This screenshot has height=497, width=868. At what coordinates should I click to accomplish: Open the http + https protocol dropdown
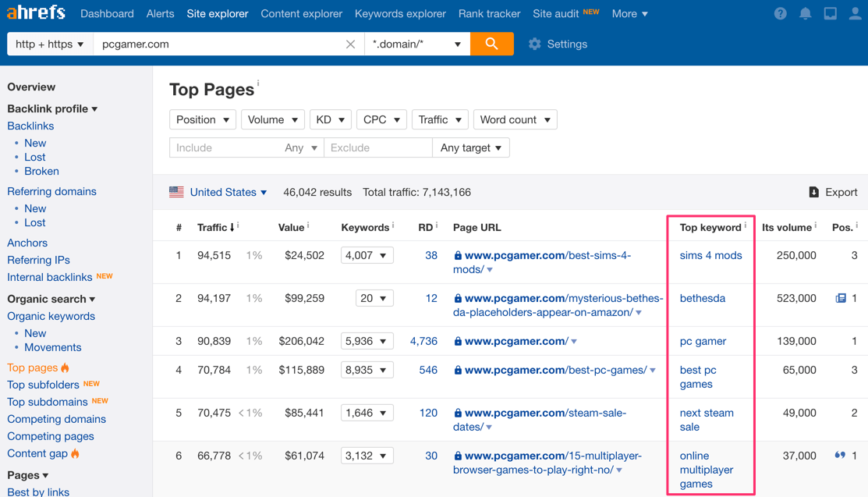[x=50, y=44]
